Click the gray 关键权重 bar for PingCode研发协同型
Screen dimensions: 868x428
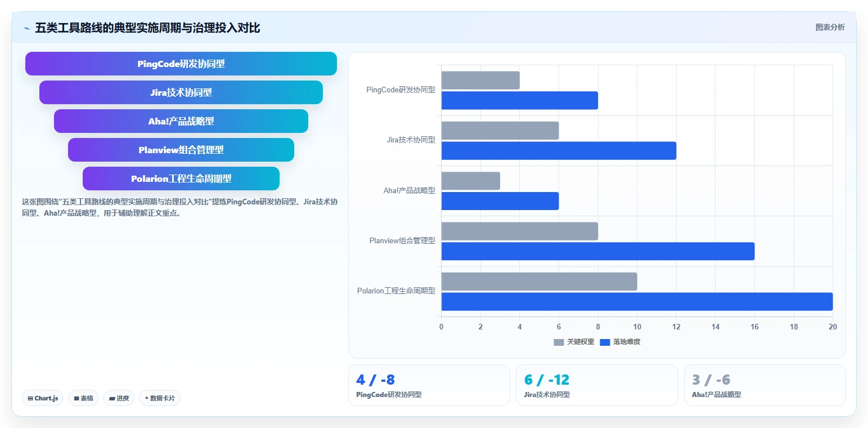tap(480, 81)
